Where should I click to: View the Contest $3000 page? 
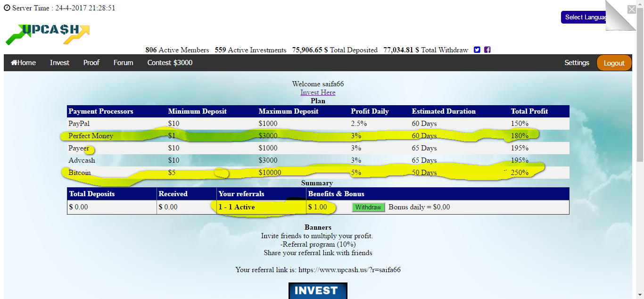[170, 63]
